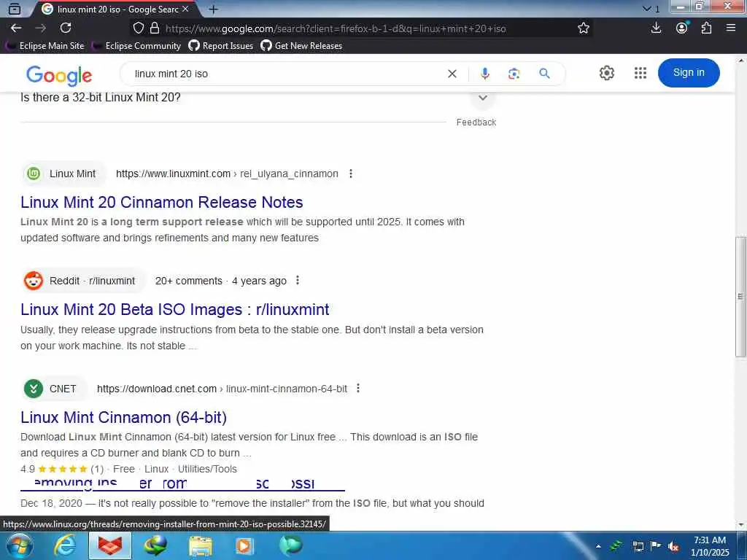Click the Feedback link
The height and width of the screenshot is (560, 747).
pos(476,122)
